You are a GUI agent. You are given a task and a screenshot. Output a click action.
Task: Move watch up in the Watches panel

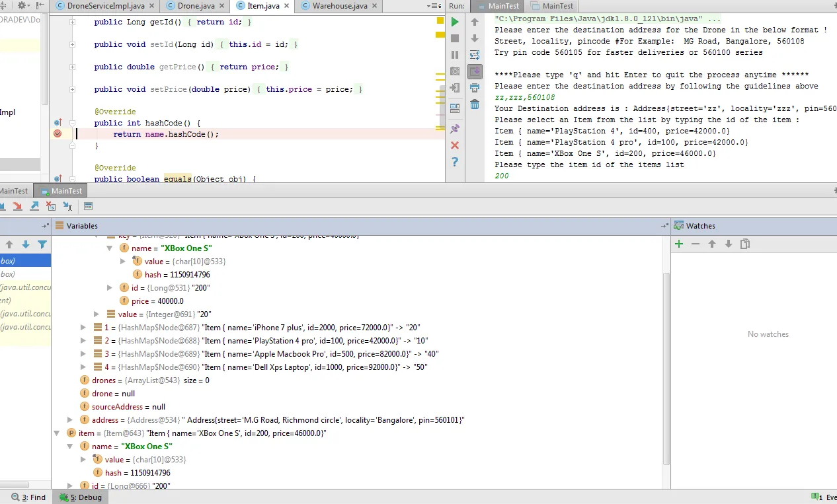(x=712, y=244)
